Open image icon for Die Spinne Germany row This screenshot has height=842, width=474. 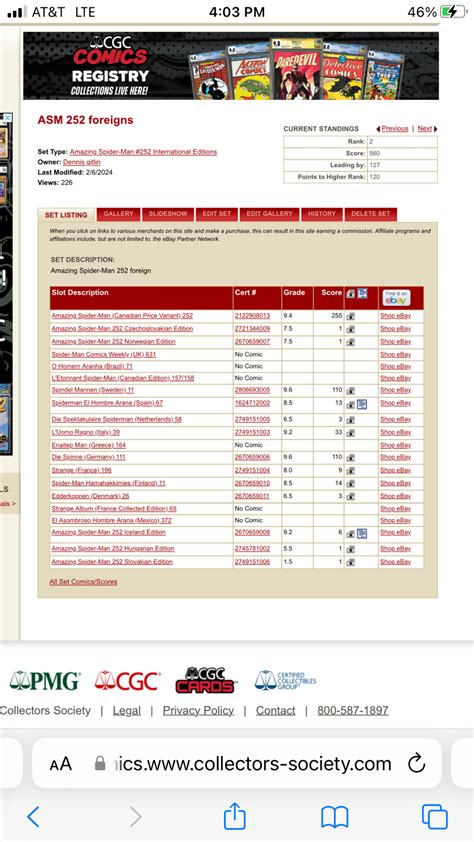click(350, 458)
